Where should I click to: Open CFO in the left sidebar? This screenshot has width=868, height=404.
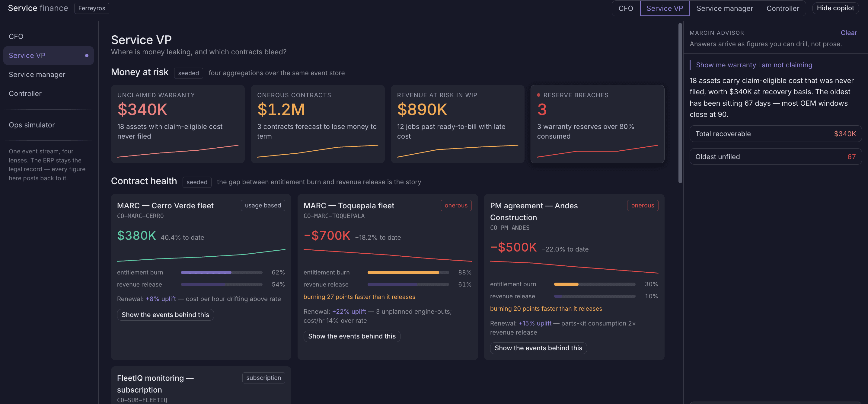point(49,37)
